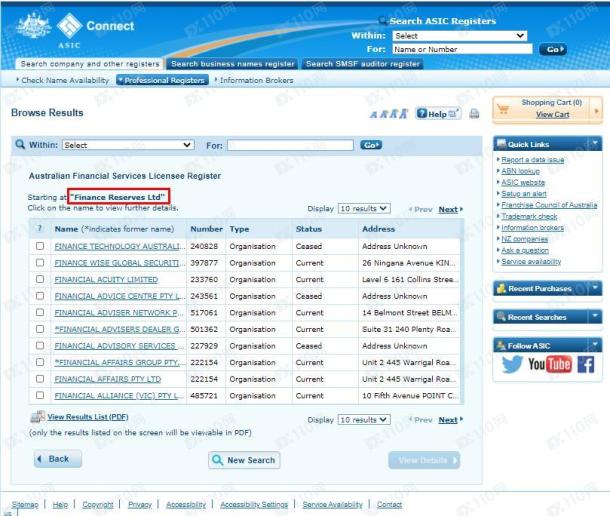The image size is (610, 516).
Task: Open ABN lookup quick link
Action: (521, 171)
